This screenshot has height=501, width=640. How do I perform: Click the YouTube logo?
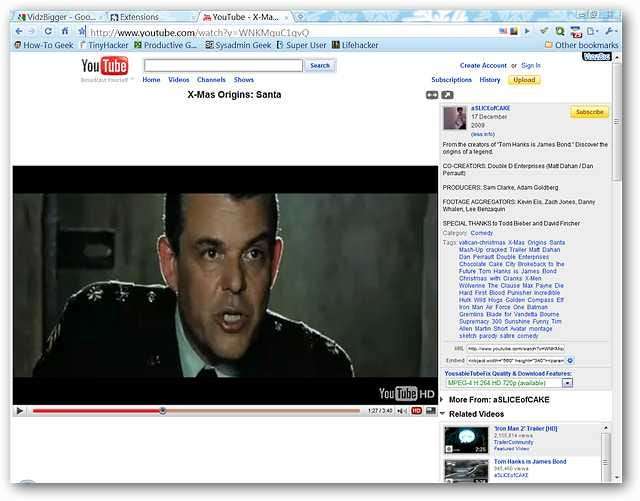point(104,66)
